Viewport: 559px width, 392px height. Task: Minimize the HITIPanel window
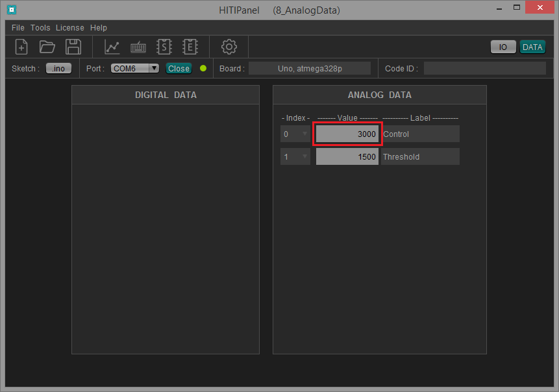coord(499,8)
